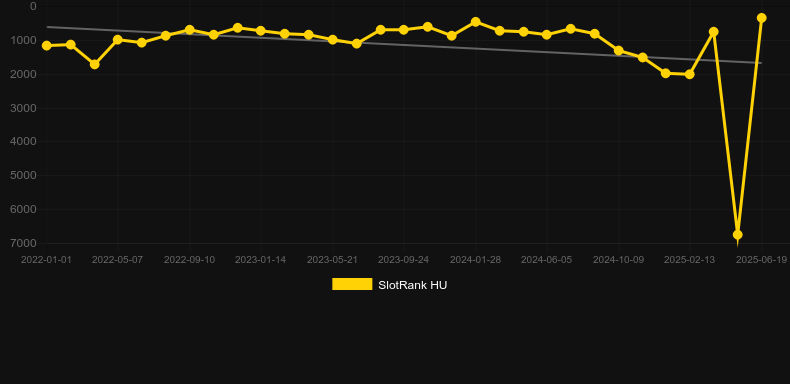Click the 7000 y-axis label

point(24,243)
